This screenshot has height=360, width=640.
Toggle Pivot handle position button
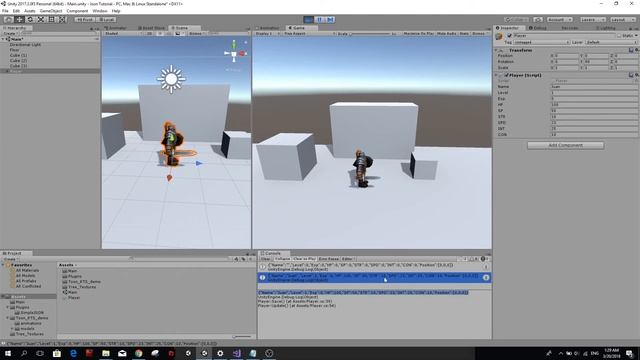85,19
